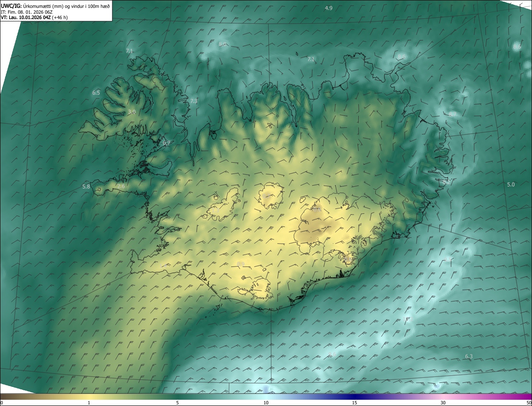Click the color scale tick label 30
The width and height of the screenshot is (532, 406).
[x=443, y=403]
